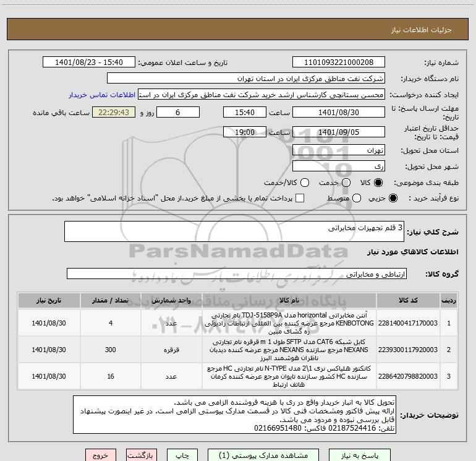Click the price validity date 1401/09/05 field
This screenshot has width=476, height=461.
[x=339, y=132]
